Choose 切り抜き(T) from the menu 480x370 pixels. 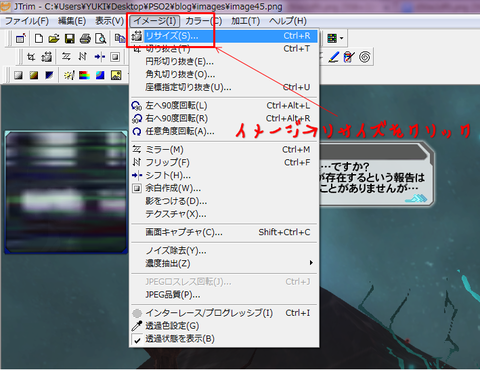224,49
